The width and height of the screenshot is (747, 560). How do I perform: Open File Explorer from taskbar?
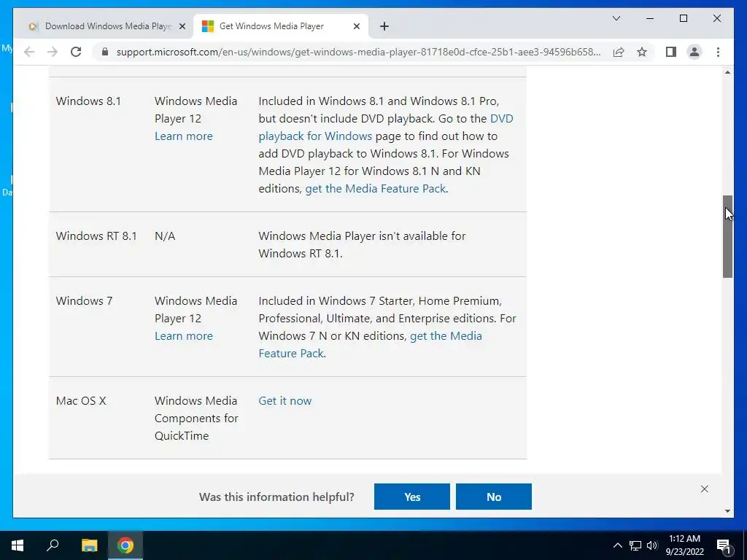(89, 545)
